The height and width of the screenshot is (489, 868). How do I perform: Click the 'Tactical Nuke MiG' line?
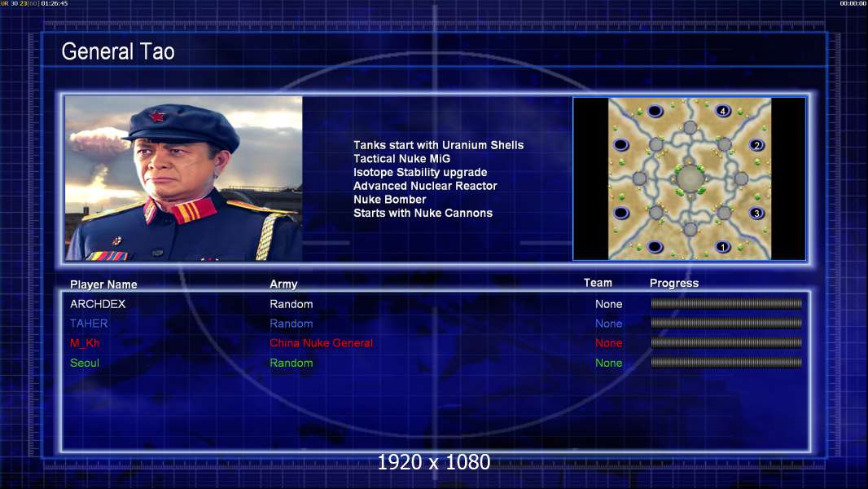pos(402,158)
